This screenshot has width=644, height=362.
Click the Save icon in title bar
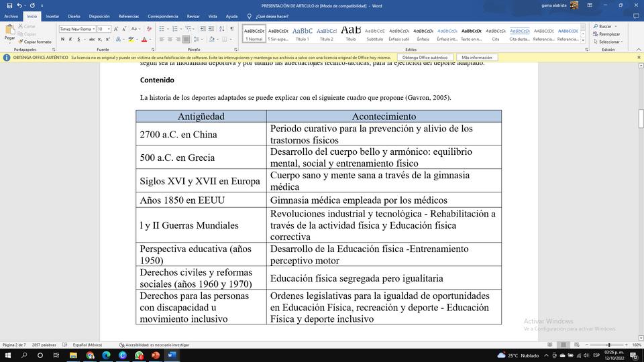9,6
